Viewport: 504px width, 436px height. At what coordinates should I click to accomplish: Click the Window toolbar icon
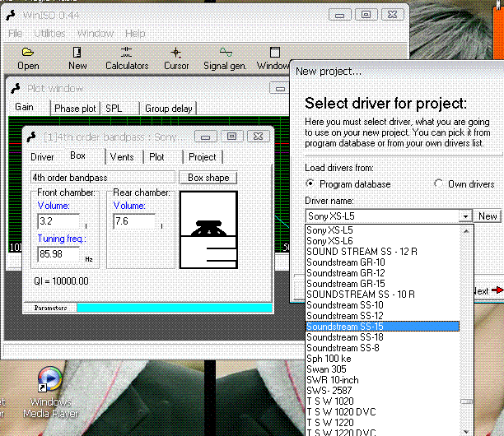275,52
